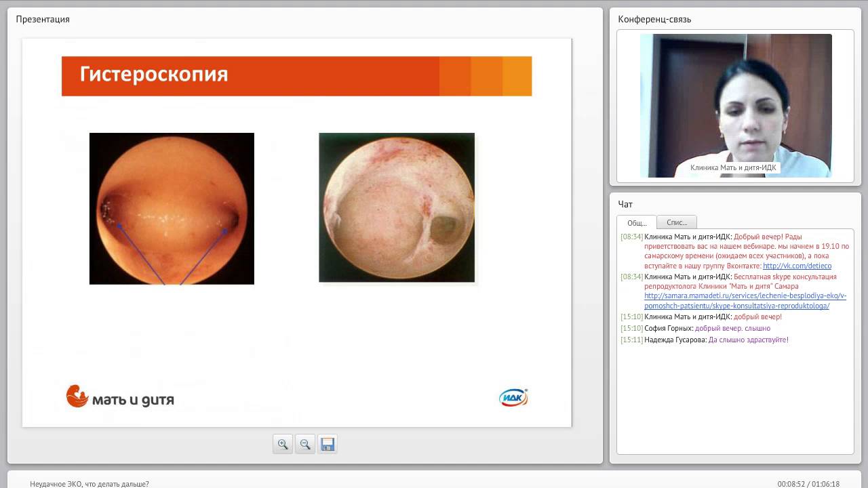Open the Спис... tab in chat
868x488 pixels.
click(677, 222)
